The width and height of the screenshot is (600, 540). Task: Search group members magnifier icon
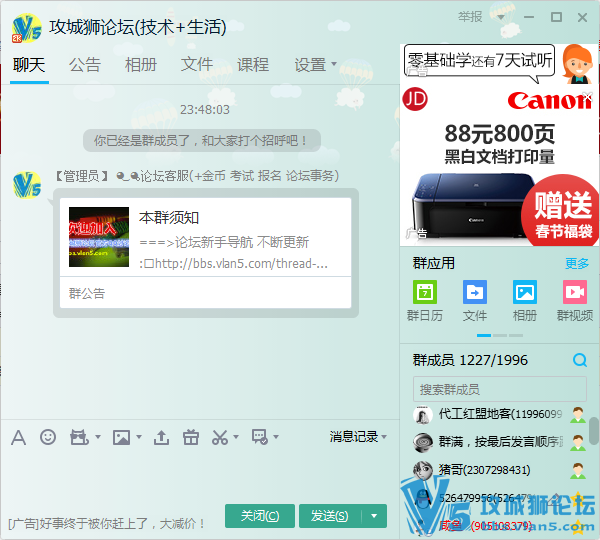point(580,360)
